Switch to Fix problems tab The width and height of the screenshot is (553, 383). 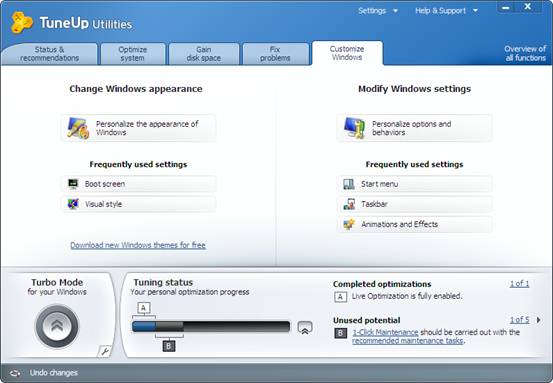[275, 54]
